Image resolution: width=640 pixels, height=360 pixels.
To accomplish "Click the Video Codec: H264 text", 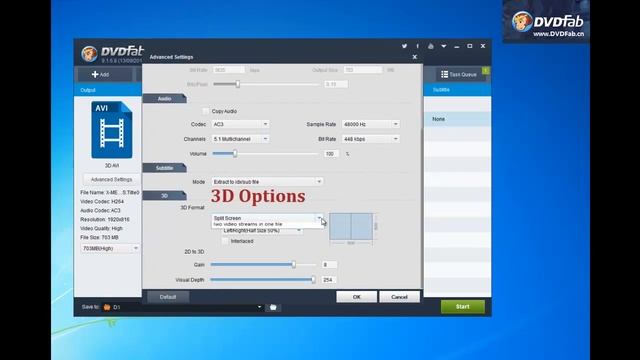I will pos(102,202).
